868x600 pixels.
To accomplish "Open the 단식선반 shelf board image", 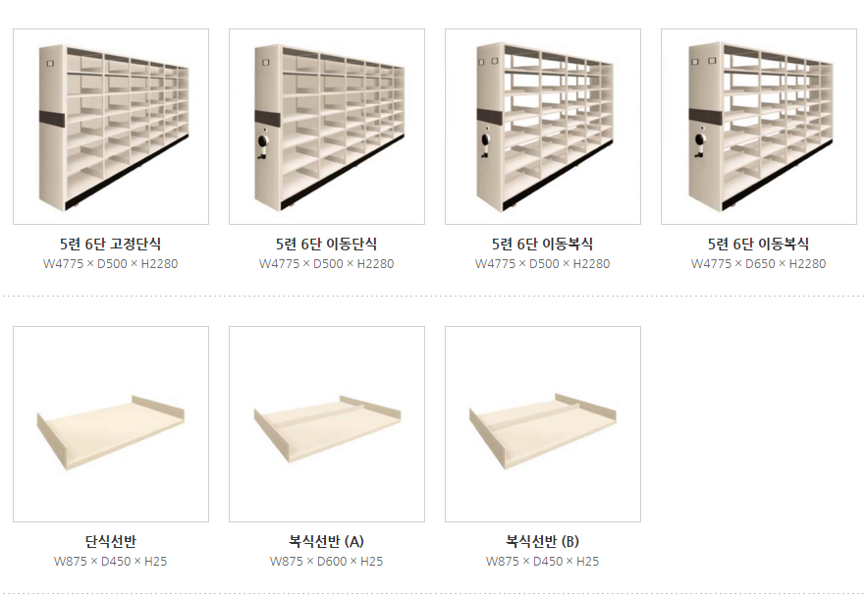I will pos(111,424).
